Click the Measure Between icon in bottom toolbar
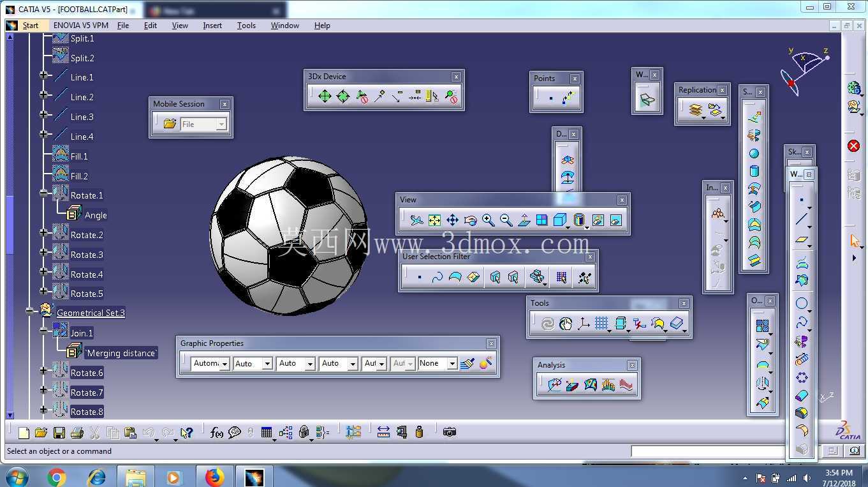The image size is (868, 487). [x=383, y=432]
